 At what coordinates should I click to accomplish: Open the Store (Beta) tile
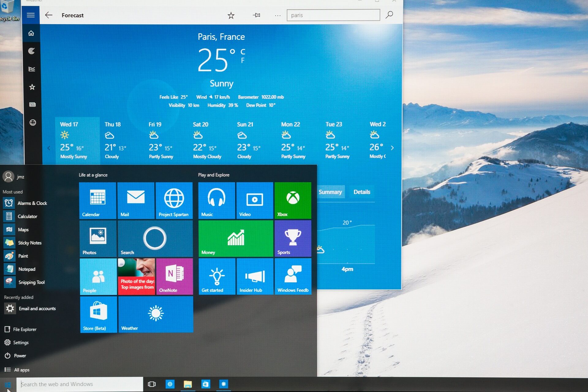(x=99, y=315)
